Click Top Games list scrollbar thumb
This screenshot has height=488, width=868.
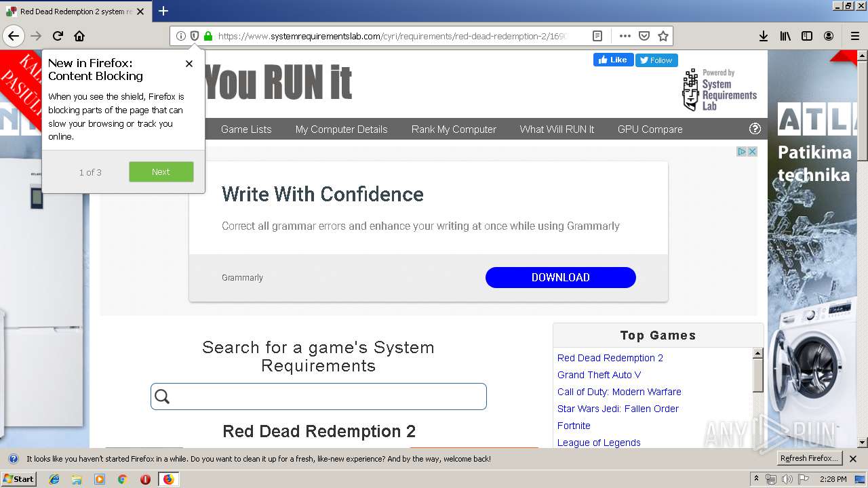point(758,375)
